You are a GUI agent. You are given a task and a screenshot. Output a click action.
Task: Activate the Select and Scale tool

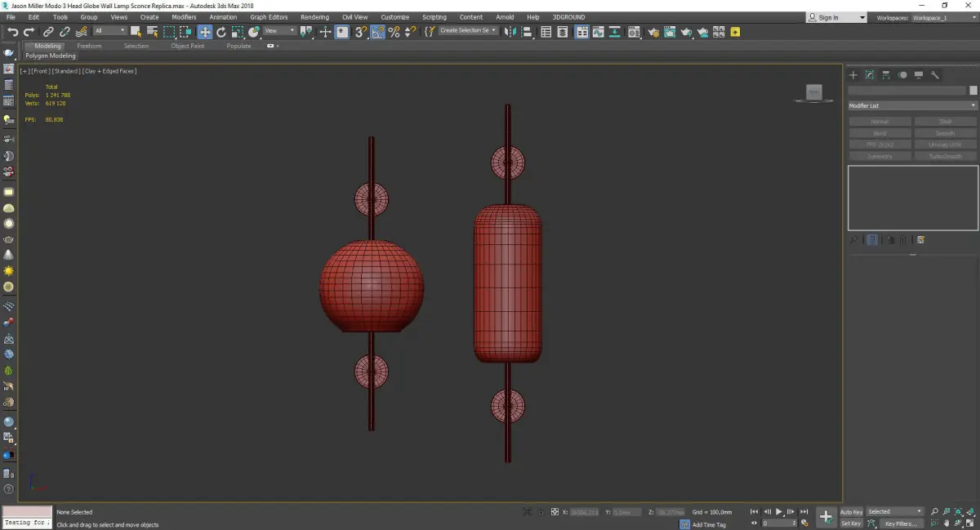click(x=237, y=32)
